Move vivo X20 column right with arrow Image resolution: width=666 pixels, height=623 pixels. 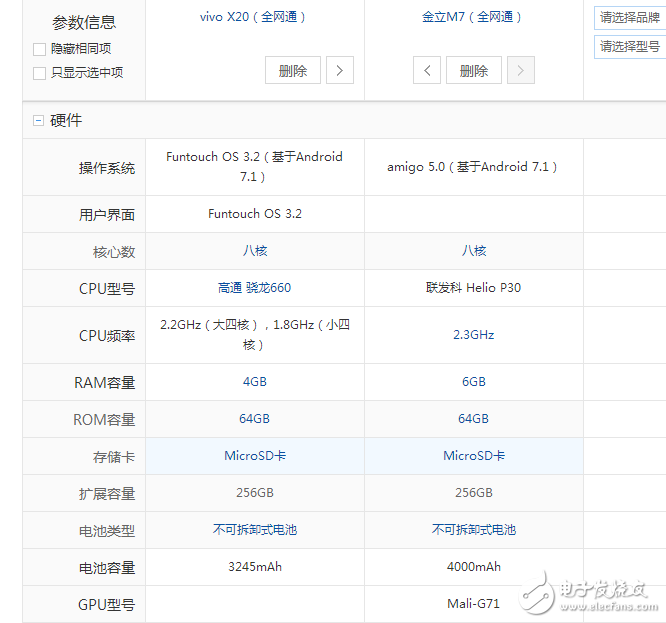[x=340, y=70]
